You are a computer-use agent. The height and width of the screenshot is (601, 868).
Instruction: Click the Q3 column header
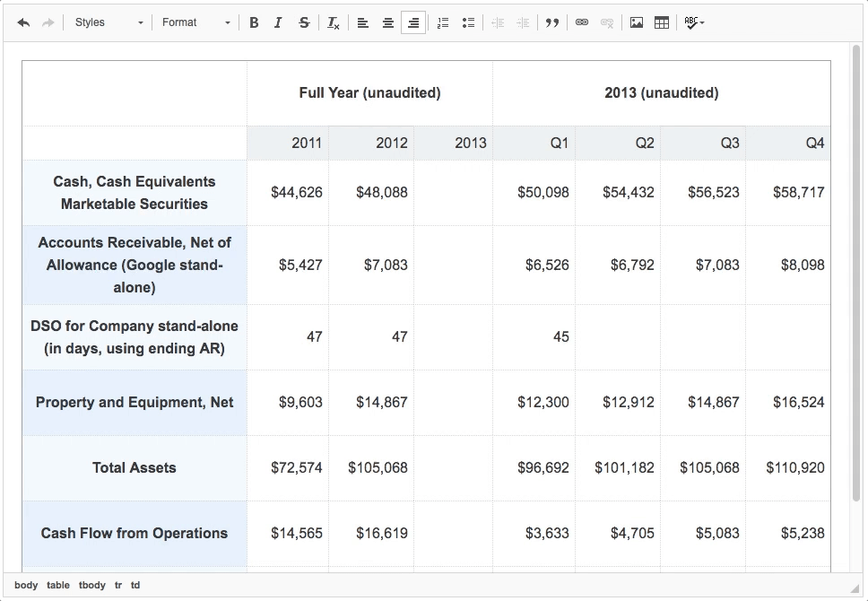703,143
